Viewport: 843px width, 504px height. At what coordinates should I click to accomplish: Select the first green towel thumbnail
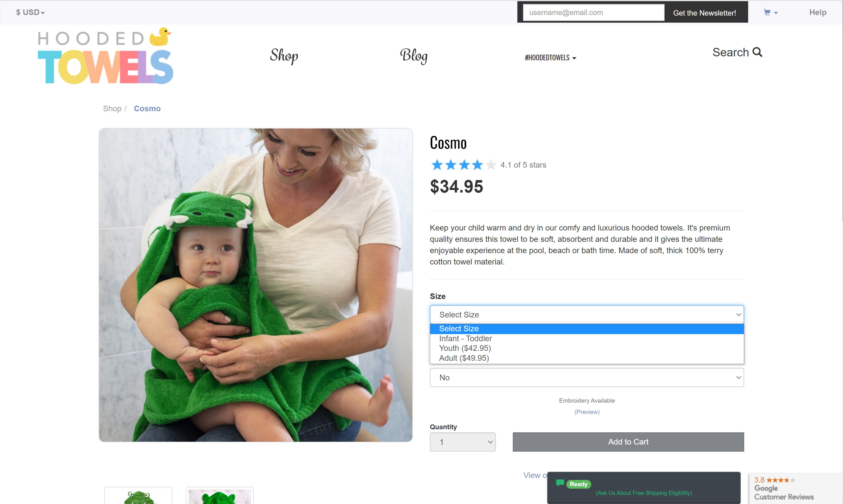138,497
